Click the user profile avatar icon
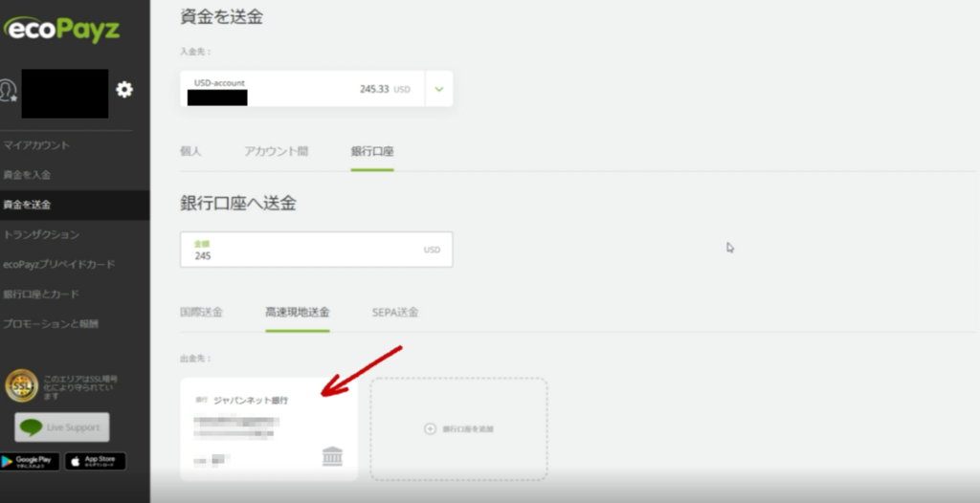Screen dimensions: 980x503 pos(9,91)
